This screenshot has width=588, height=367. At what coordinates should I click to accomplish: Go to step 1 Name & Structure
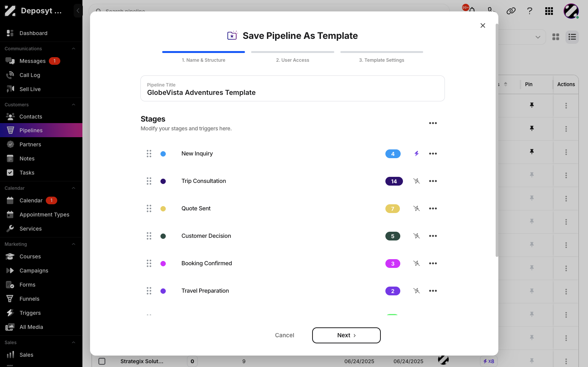pyautogui.click(x=203, y=57)
